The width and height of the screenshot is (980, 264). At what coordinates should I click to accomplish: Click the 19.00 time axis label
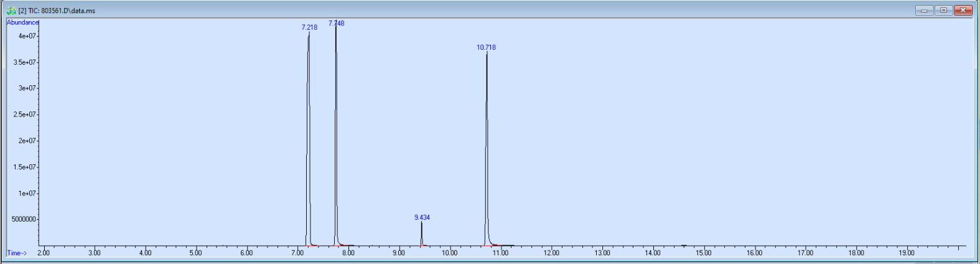click(x=907, y=253)
